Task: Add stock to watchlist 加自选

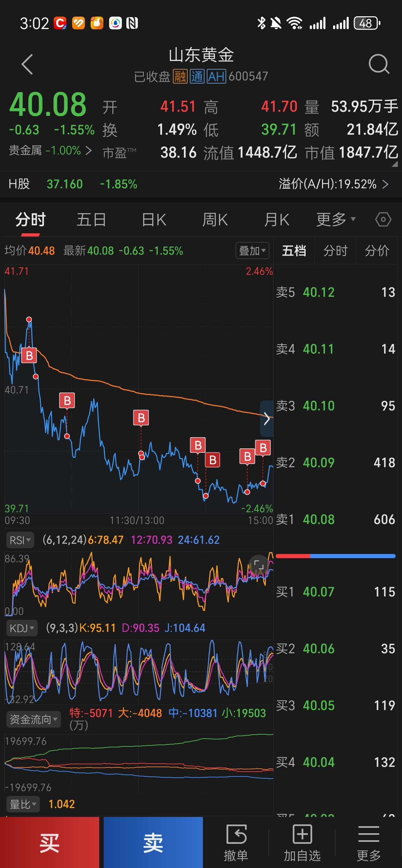Action: click(x=302, y=842)
